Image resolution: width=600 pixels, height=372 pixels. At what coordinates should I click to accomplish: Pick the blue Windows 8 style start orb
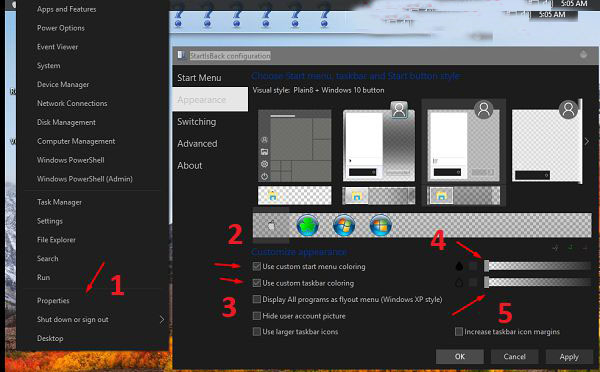tap(380, 225)
